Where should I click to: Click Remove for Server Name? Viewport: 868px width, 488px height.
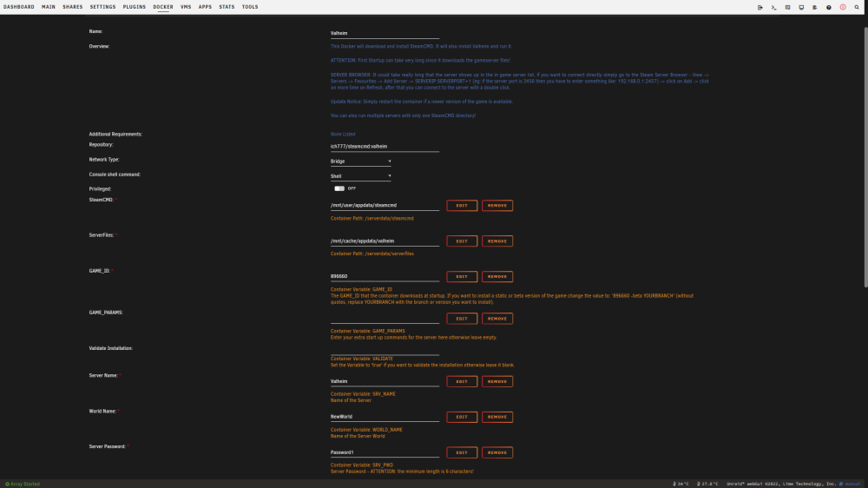(x=497, y=382)
